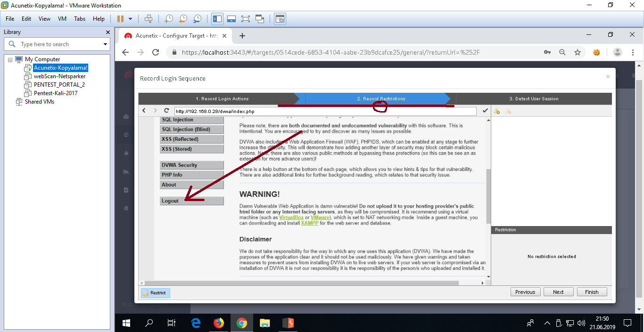Enter VMware full screen mode

[245, 19]
